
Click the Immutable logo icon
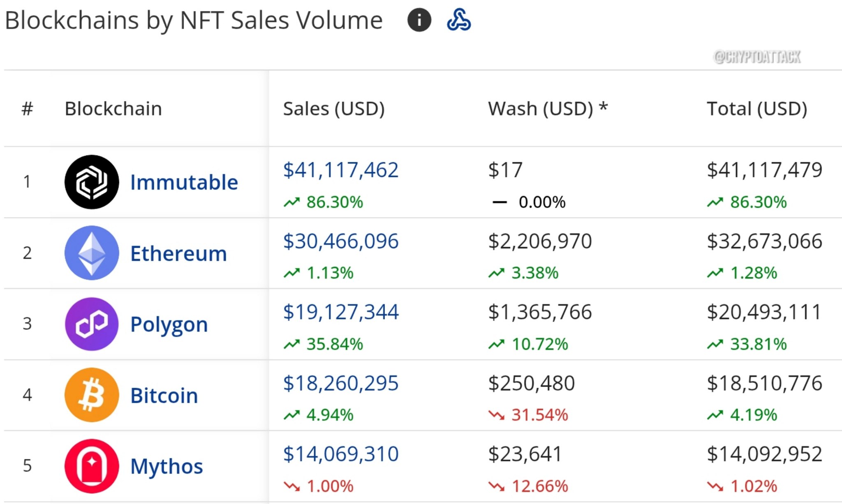(92, 182)
